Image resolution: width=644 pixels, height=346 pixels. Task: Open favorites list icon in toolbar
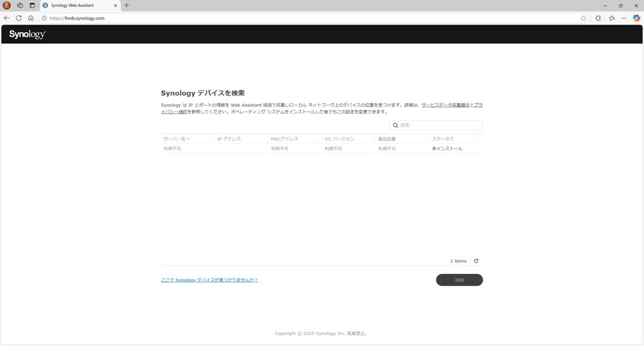click(612, 18)
